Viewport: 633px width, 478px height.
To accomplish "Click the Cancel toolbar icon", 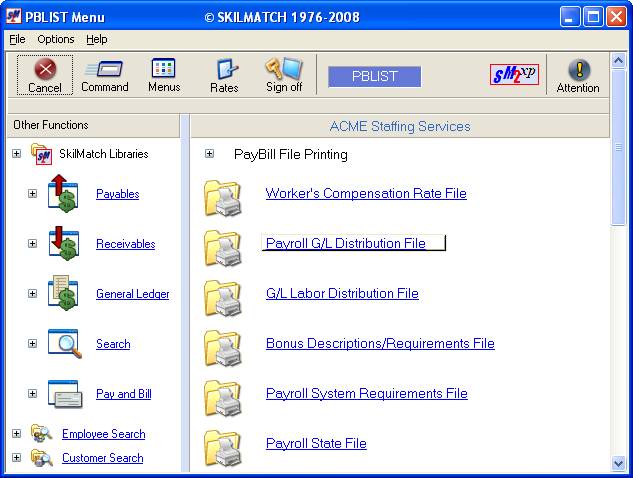I will pyautogui.click(x=44, y=72).
